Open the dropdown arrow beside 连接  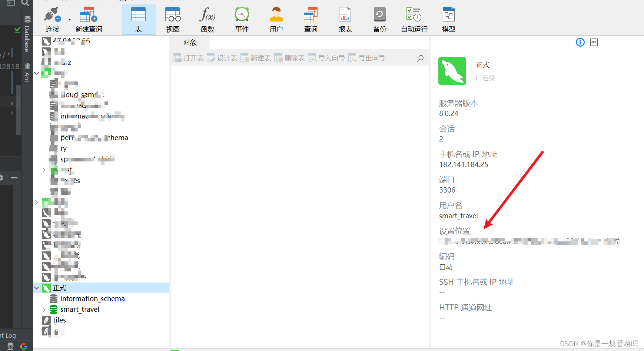[69, 19]
